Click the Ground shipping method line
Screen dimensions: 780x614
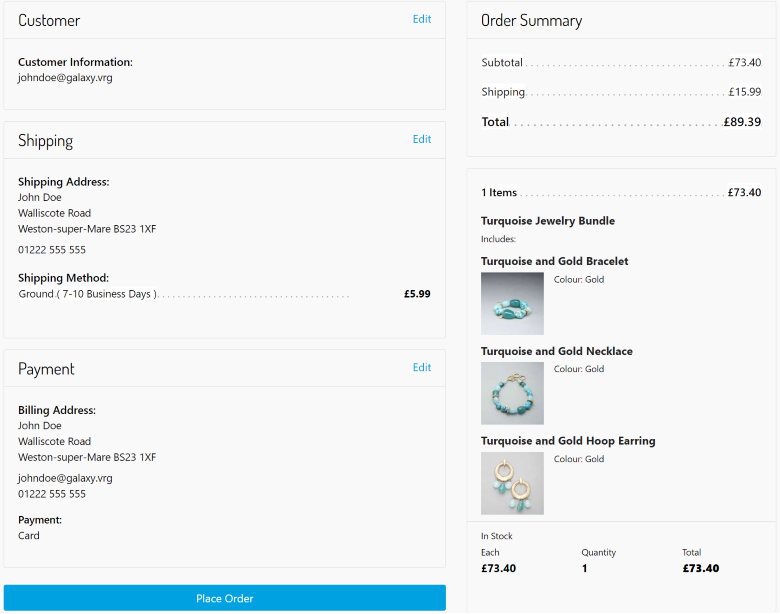[88, 294]
